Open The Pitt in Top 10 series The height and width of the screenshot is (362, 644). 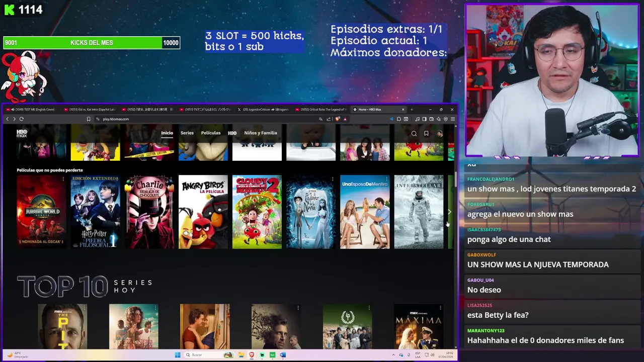(x=62, y=326)
